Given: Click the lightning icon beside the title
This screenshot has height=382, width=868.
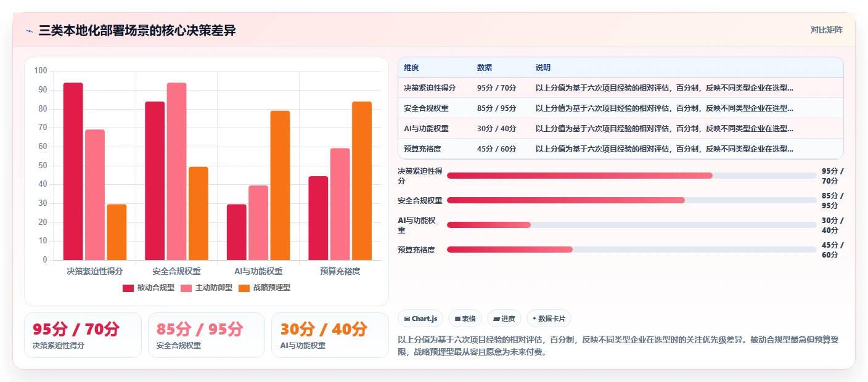Looking at the screenshot, I should (30, 31).
